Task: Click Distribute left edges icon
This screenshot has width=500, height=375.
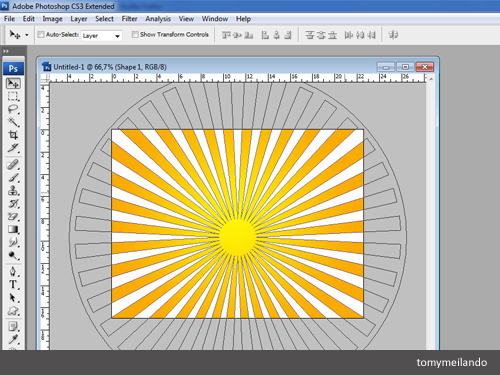Action: 349,35
